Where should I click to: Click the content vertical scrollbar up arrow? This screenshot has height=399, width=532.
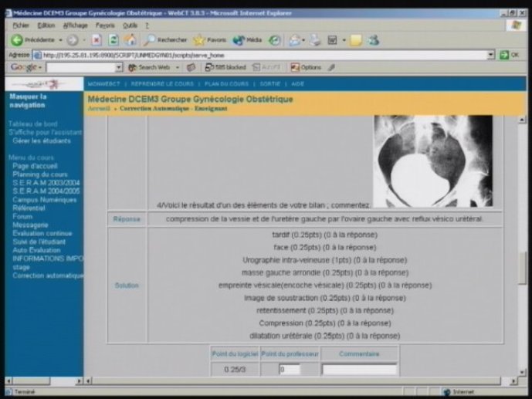522,120
